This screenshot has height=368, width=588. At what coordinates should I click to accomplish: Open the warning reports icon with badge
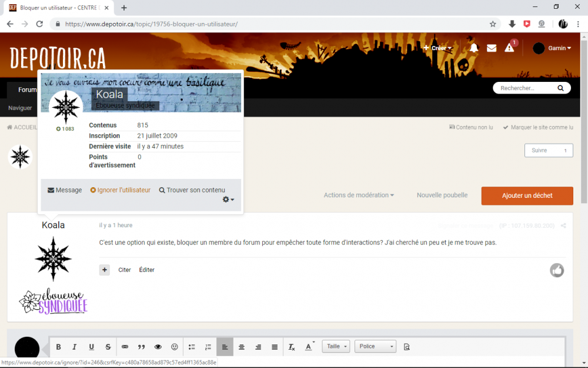click(x=509, y=48)
